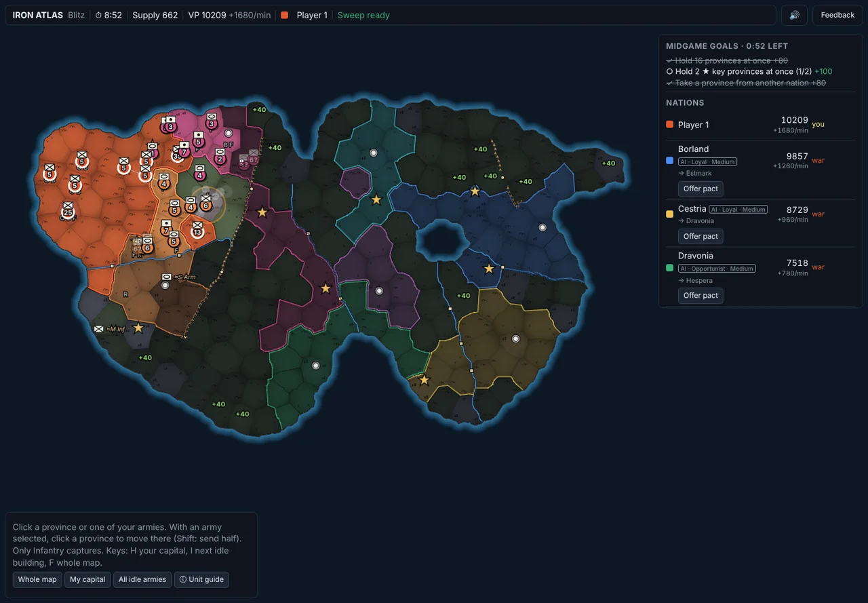Viewport: 868px width, 603px height.
Task: Click the "→ Estmark" target under Borland
Action: (695, 173)
